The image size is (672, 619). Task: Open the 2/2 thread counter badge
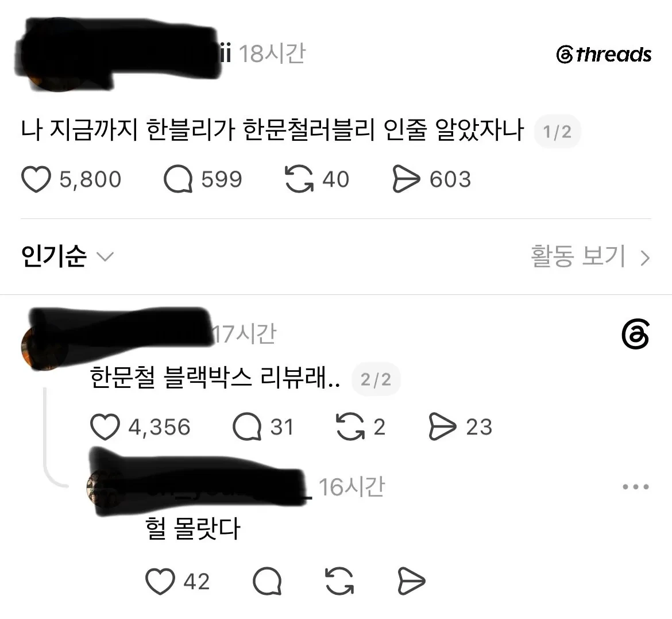376,380
